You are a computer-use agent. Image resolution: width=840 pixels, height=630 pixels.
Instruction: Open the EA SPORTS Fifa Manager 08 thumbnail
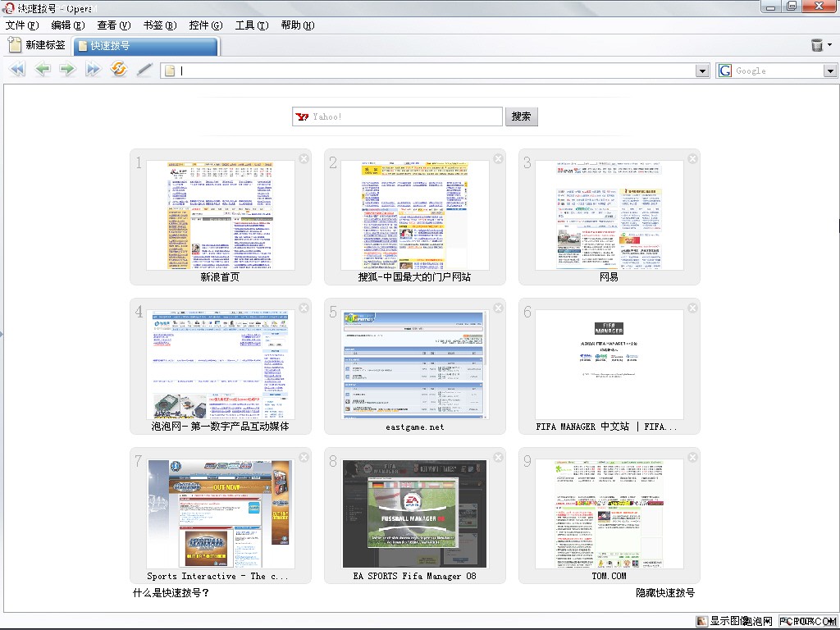pos(414,514)
